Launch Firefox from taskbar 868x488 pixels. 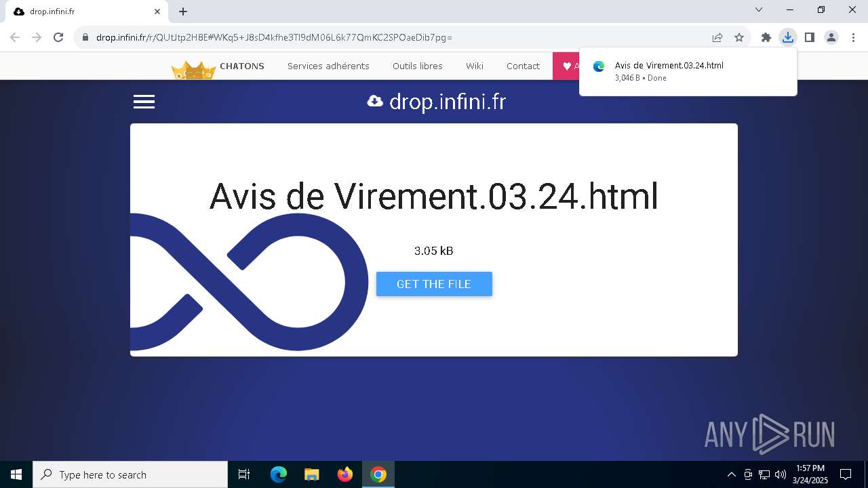click(345, 474)
